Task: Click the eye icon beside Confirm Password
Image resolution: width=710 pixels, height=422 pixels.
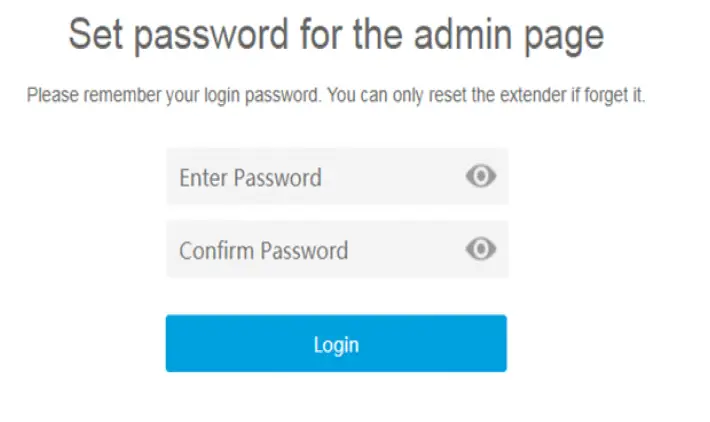Action: [481, 249]
